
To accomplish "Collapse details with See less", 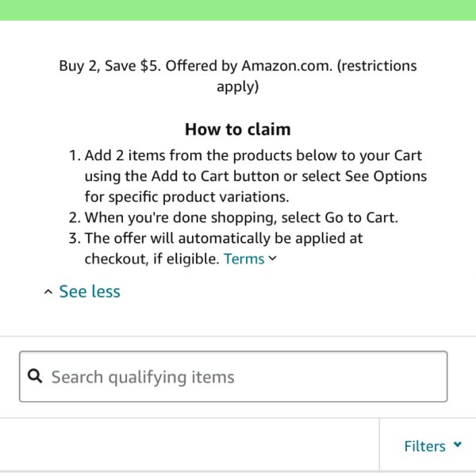I will click(90, 291).
